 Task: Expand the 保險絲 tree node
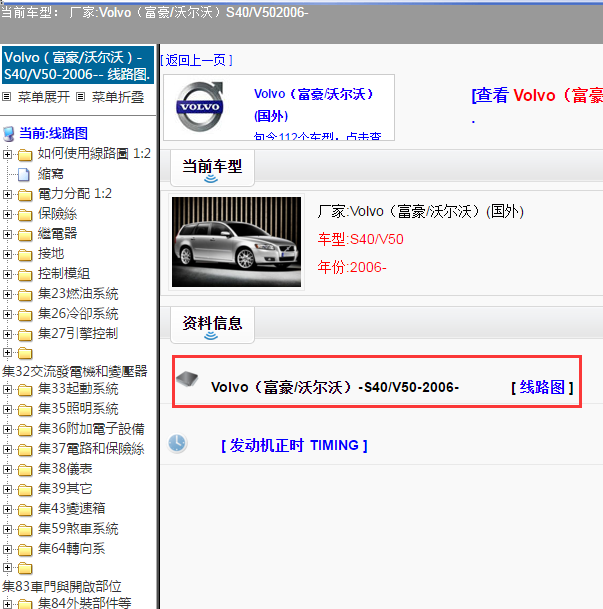point(7,214)
